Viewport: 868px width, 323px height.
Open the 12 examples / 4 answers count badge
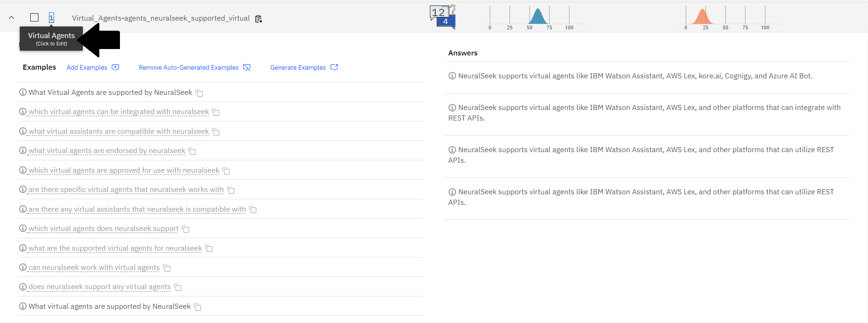(x=443, y=17)
